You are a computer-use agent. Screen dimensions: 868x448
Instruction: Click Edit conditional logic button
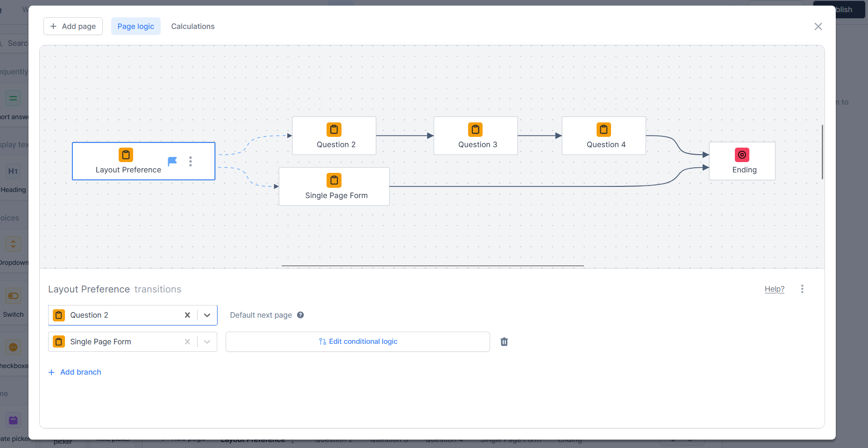358,342
